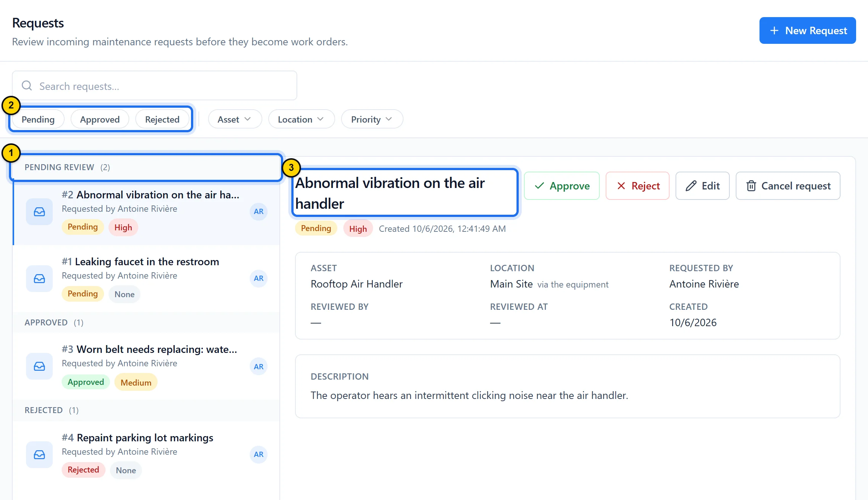Edit the selected request

(x=703, y=186)
